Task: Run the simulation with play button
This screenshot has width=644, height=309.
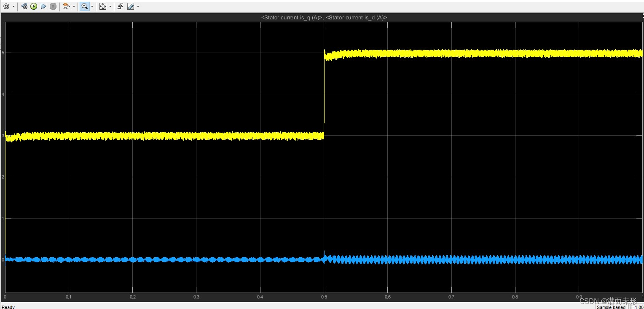Action: tap(33, 6)
